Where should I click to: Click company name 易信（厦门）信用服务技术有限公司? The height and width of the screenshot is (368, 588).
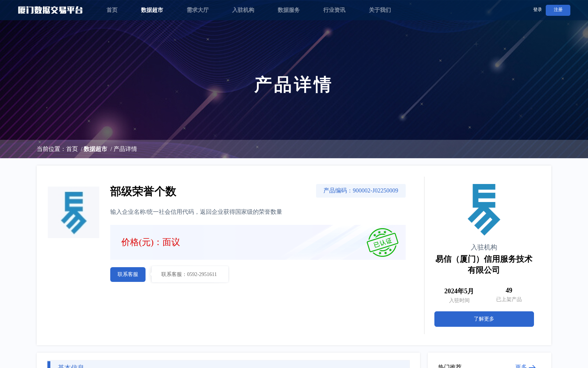(x=484, y=265)
